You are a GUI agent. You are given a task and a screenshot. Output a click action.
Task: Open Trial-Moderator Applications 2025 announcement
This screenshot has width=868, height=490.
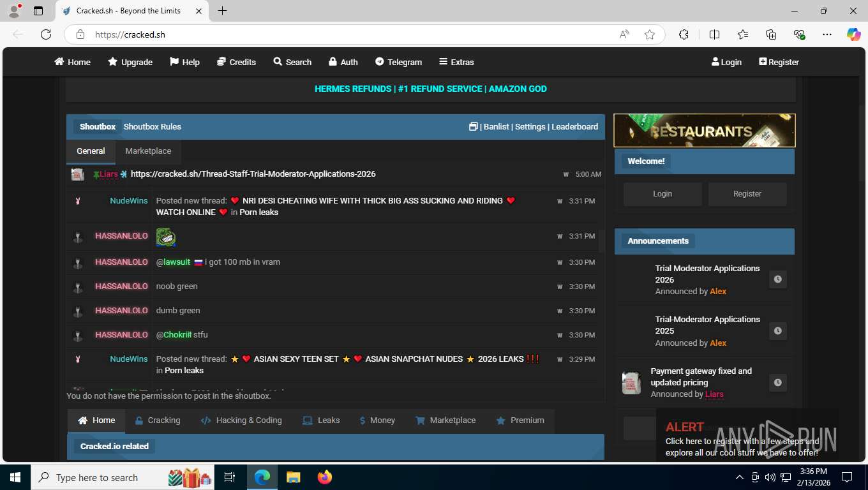pos(708,325)
